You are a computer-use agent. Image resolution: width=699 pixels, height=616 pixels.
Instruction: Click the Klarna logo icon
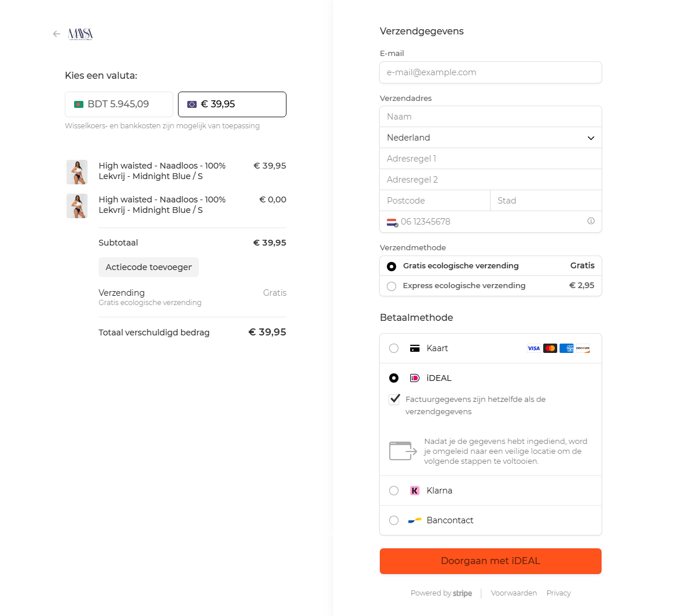(x=414, y=491)
